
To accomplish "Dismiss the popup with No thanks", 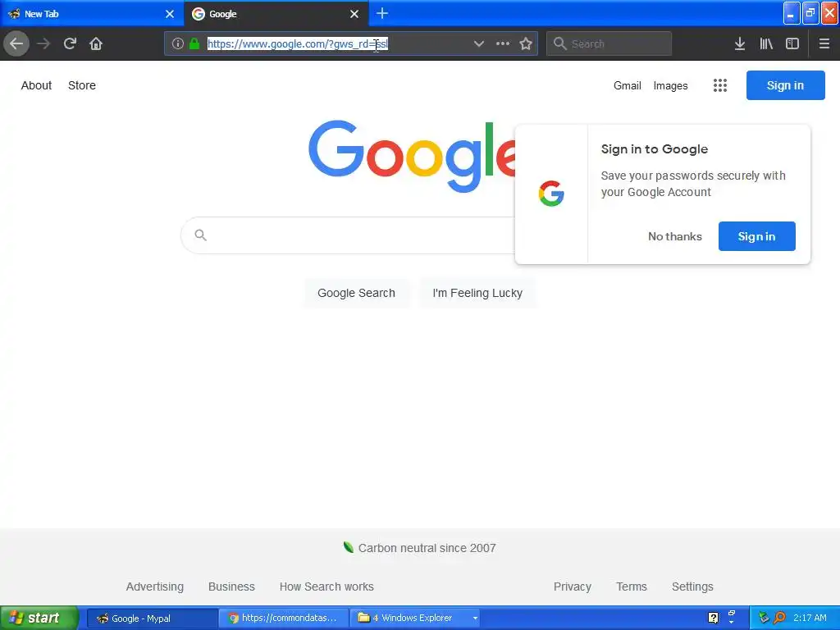I will pyautogui.click(x=674, y=236).
